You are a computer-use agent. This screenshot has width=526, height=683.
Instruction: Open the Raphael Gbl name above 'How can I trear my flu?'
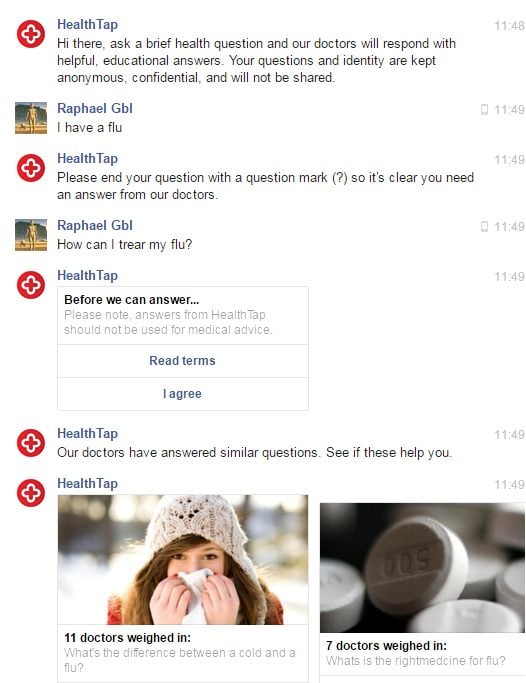(95, 226)
